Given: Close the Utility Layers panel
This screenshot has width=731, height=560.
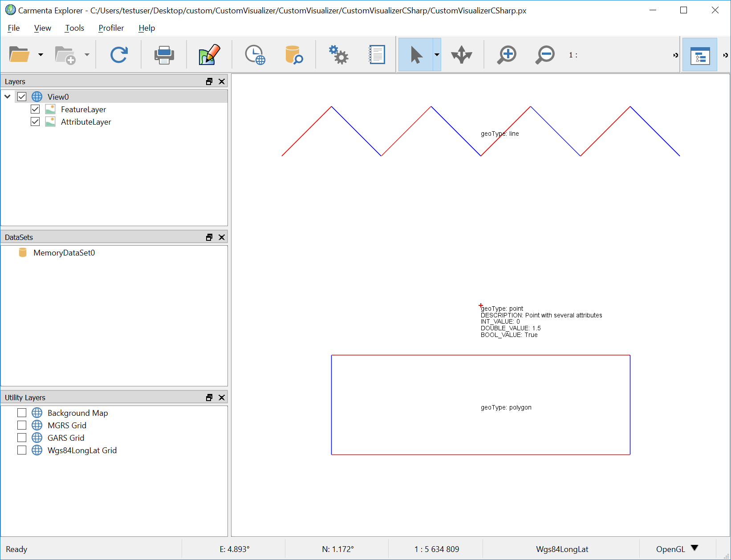Looking at the screenshot, I should [x=222, y=398].
